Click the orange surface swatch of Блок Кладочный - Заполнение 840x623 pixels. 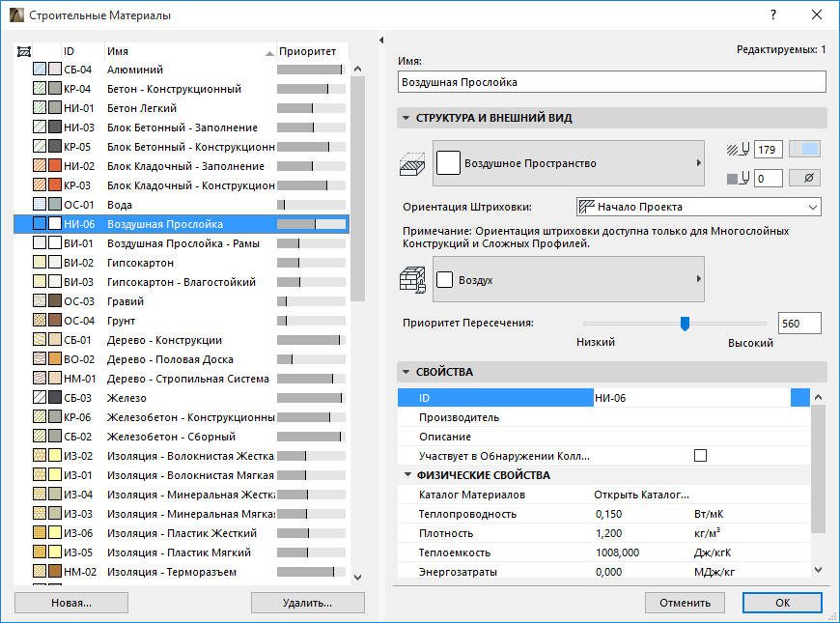pyautogui.click(x=55, y=166)
